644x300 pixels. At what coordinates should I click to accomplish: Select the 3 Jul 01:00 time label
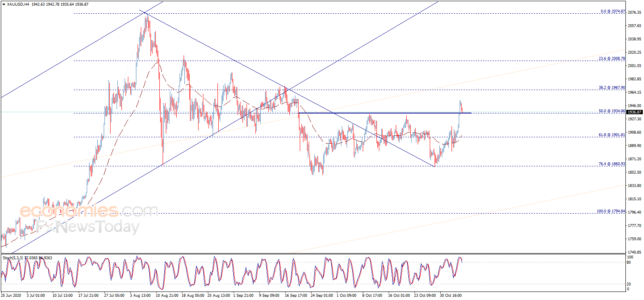36,296
